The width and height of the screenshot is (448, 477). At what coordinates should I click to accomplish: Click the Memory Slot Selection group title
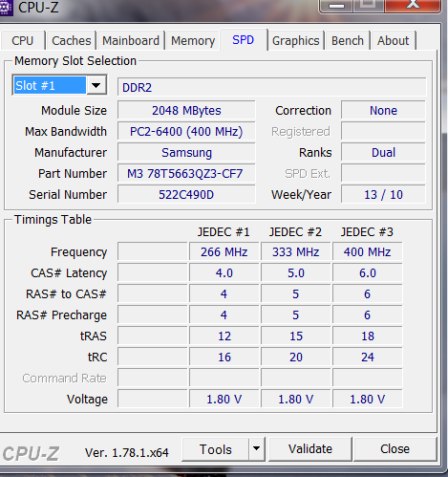click(75, 61)
